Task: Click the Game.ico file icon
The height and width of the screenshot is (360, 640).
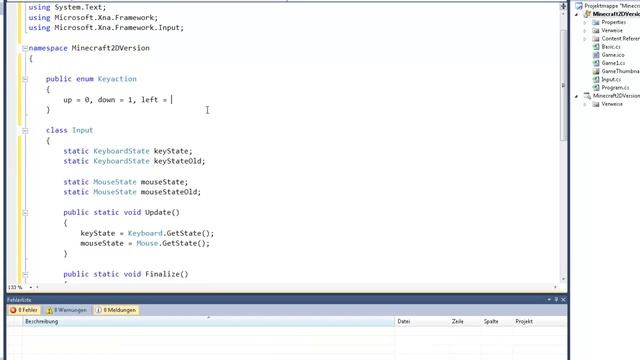Action: coord(596,55)
